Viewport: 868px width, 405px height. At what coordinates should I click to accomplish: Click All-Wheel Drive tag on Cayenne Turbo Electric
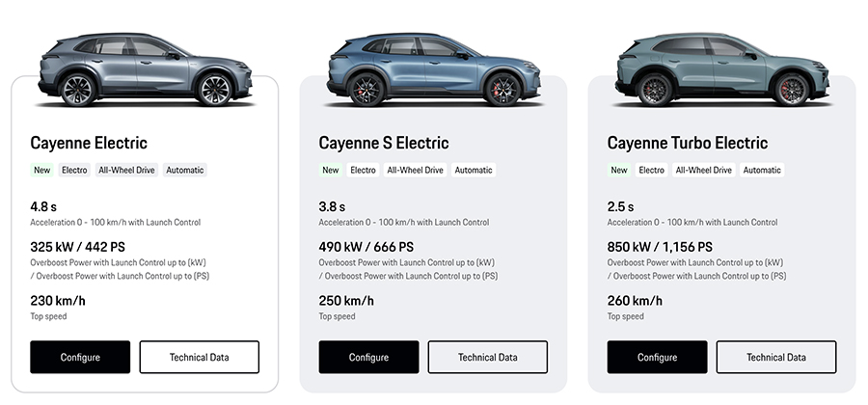703,171
